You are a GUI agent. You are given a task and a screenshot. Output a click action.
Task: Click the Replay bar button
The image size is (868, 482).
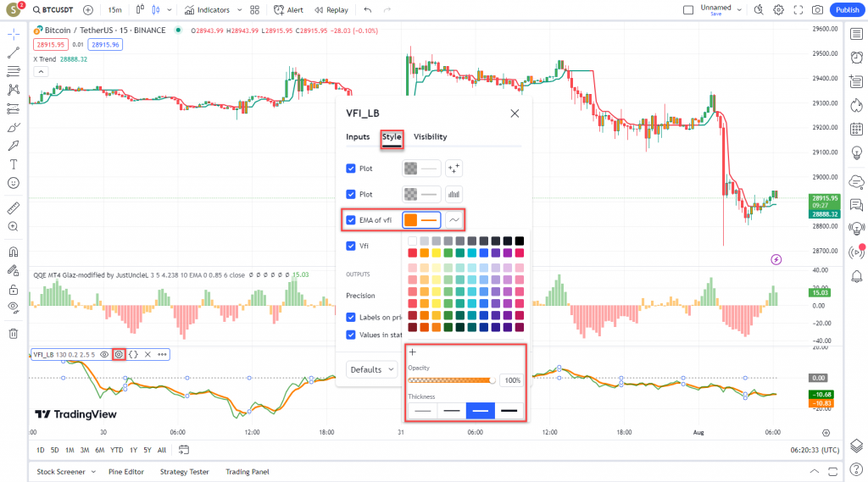[331, 10]
